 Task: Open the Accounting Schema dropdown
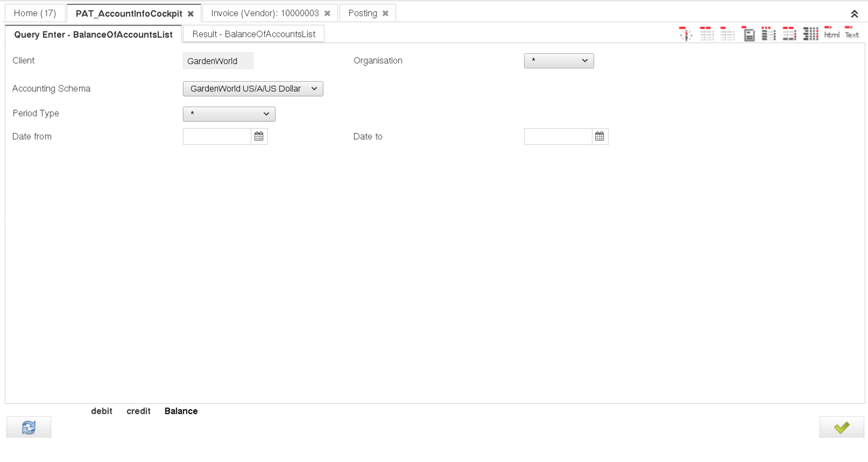[253, 88]
